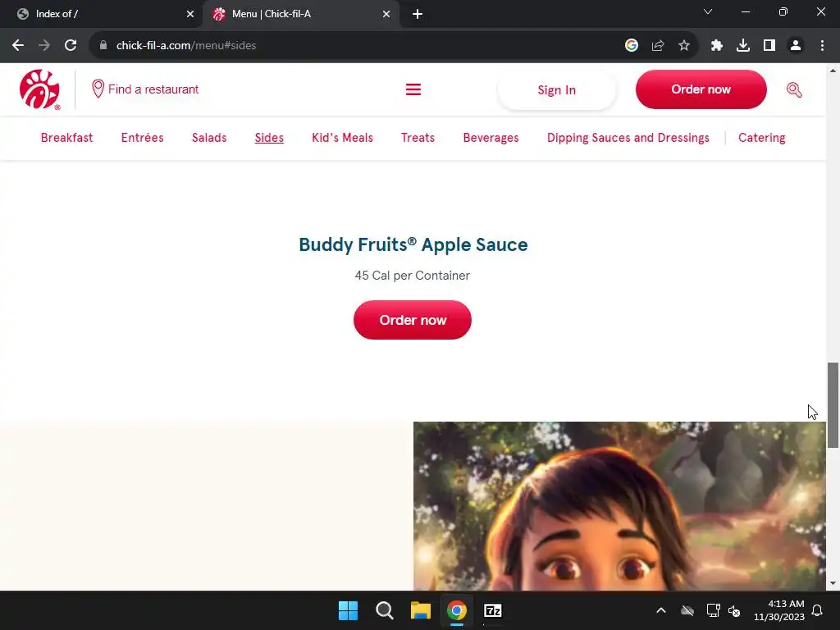Go to the Salads category
The image size is (840, 630).
[209, 138]
